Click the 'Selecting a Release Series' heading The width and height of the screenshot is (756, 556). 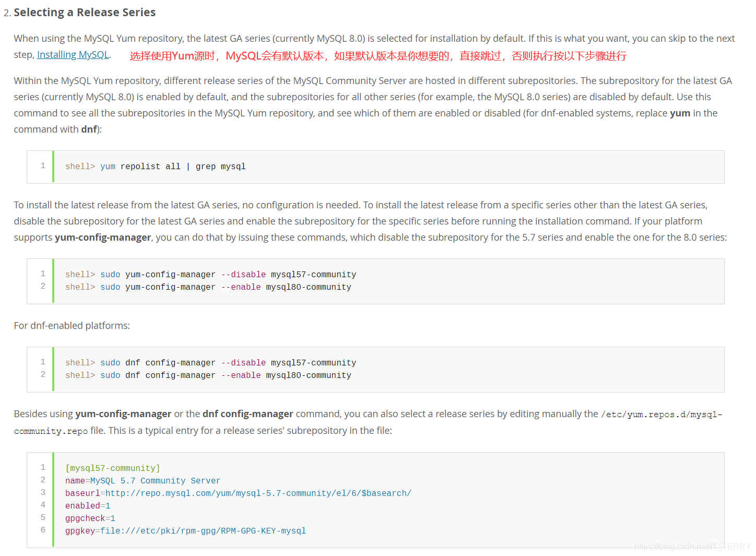pyautogui.click(x=85, y=13)
